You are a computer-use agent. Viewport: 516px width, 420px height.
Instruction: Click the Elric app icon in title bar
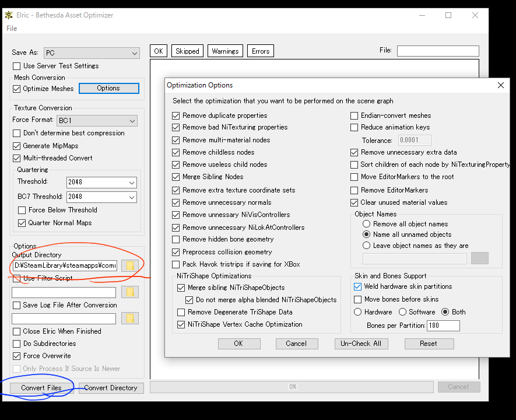point(9,15)
